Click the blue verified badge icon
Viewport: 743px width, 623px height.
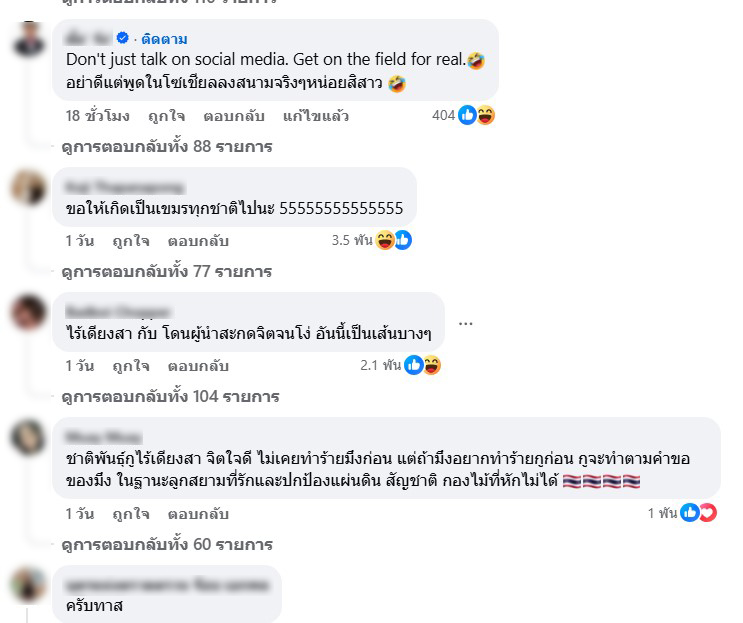[x=122, y=38]
